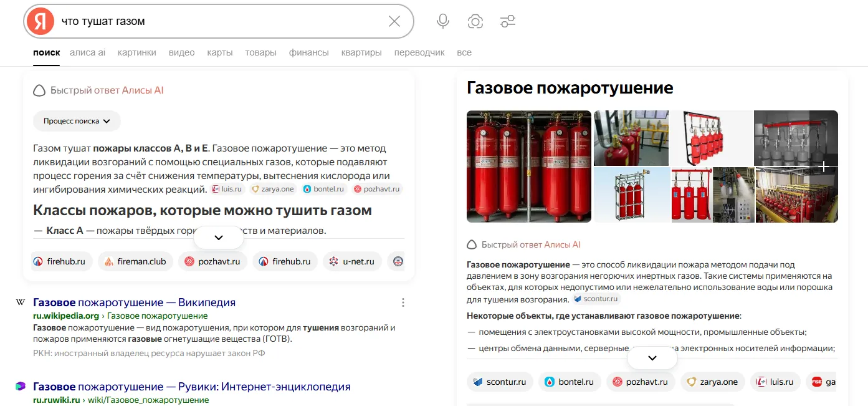Open the wall-mounted red cylinders thumbnail
The height and width of the screenshot is (406, 868).
pos(711,138)
